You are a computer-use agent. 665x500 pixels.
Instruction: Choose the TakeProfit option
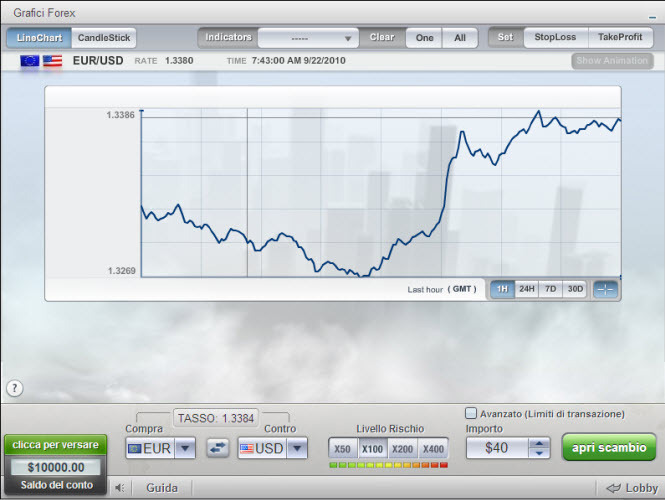620,37
